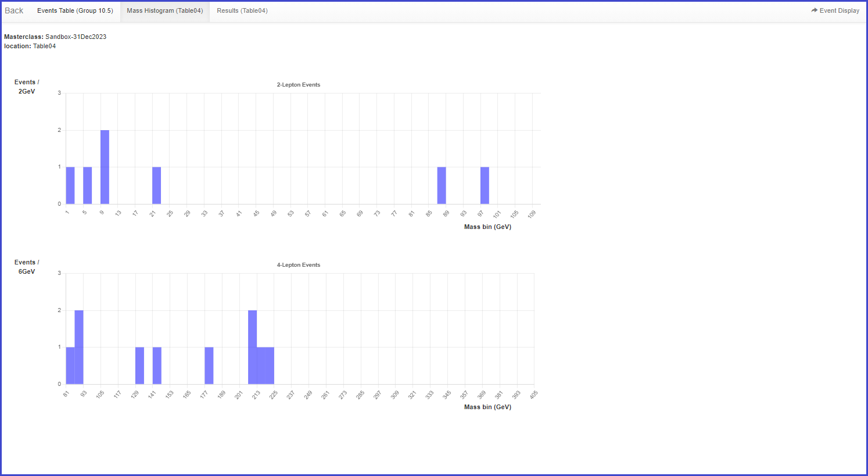
Task: Click the 81 GeV bar in 4-Lepton histogram
Action: tap(70, 366)
